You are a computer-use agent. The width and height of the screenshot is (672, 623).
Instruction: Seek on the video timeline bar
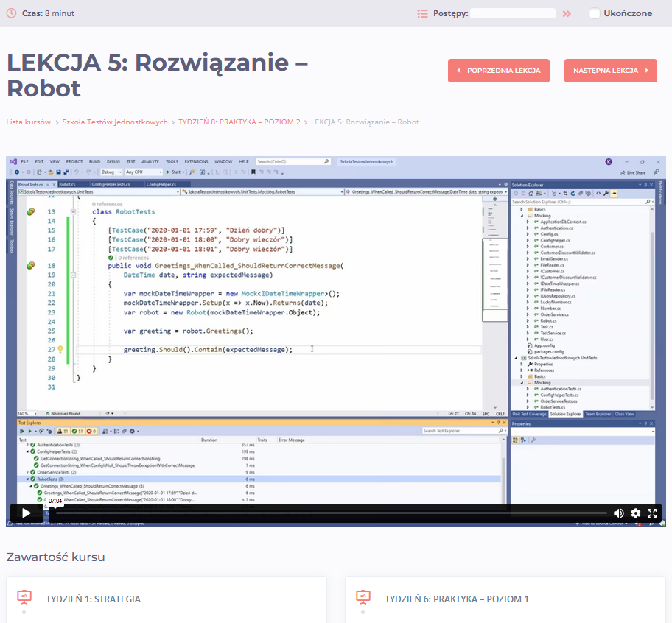[330, 513]
